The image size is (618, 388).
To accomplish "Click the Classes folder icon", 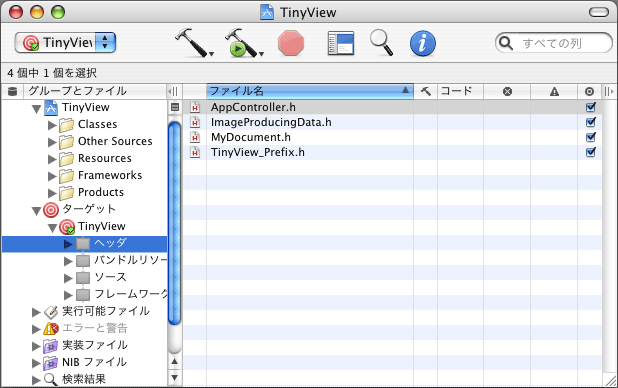I will tap(67, 125).
